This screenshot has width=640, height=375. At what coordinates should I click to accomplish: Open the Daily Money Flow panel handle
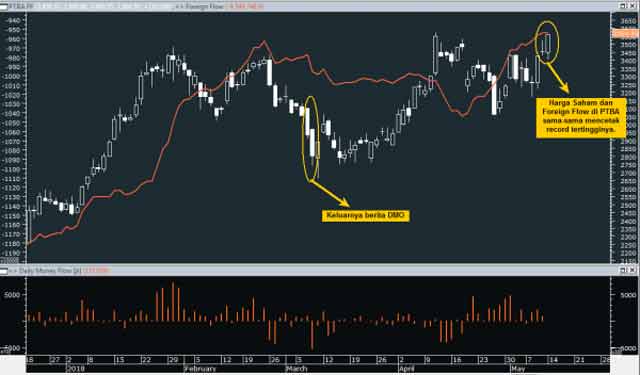click(4, 271)
